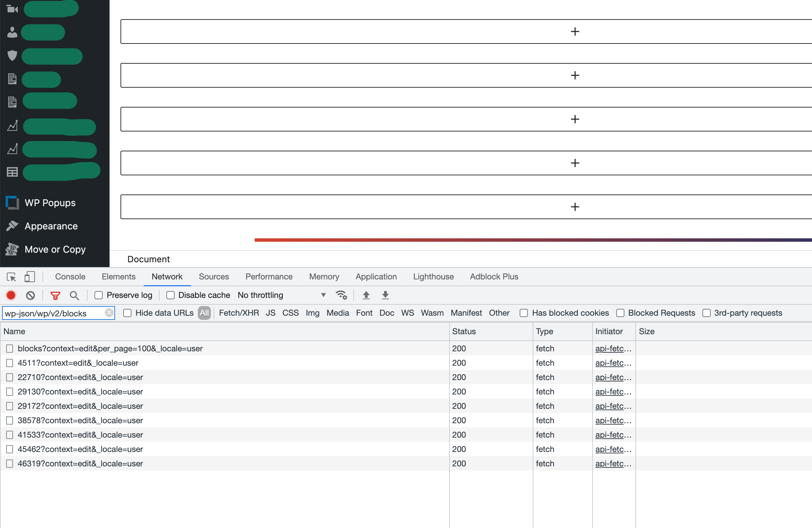Open the network request filter bar
The image size is (812, 528).
coord(55,295)
